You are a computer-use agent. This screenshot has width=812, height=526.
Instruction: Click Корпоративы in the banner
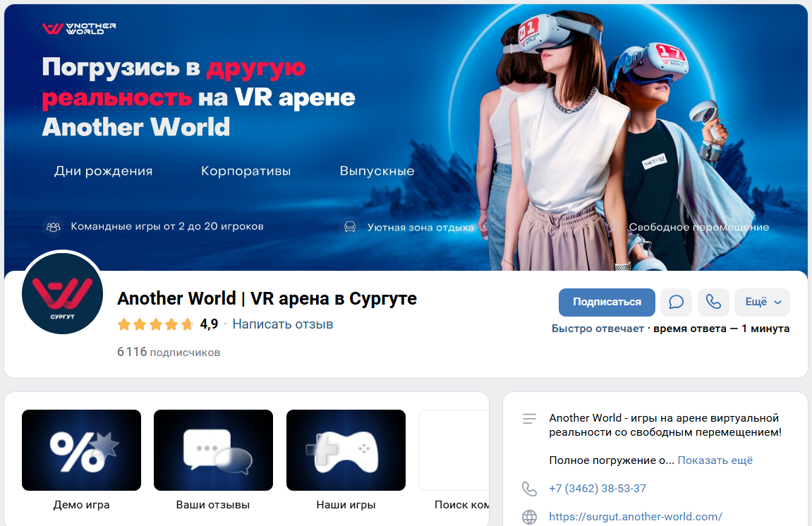tap(246, 171)
